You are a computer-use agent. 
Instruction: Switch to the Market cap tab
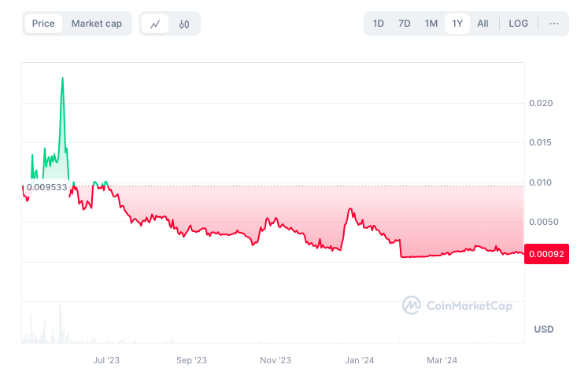click(97, 24)
